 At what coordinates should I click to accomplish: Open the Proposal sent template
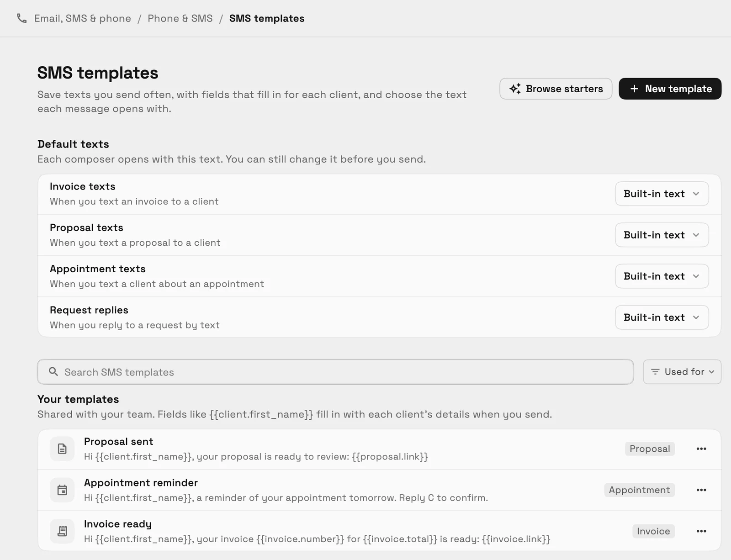[x=379, y=449]
